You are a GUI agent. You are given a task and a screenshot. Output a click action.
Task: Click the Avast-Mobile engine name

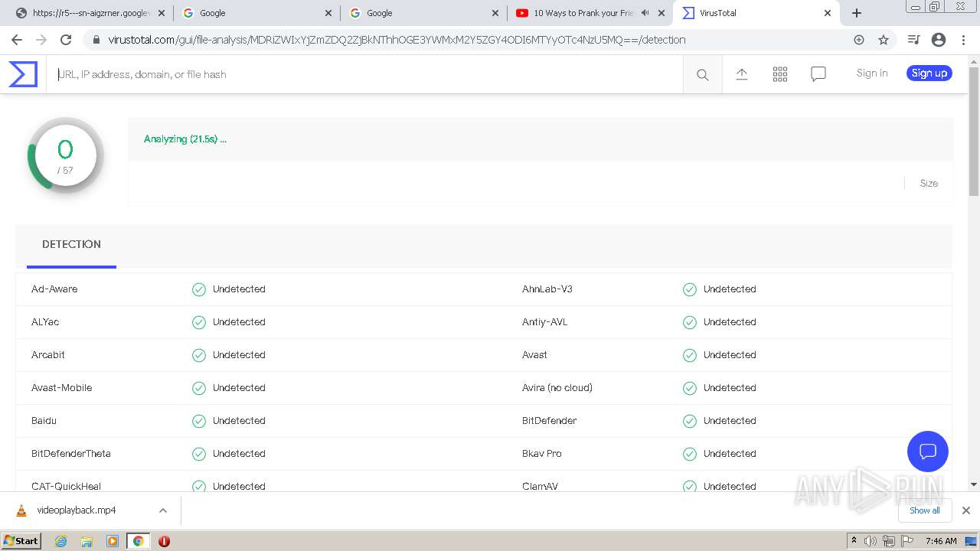point(61,388)
